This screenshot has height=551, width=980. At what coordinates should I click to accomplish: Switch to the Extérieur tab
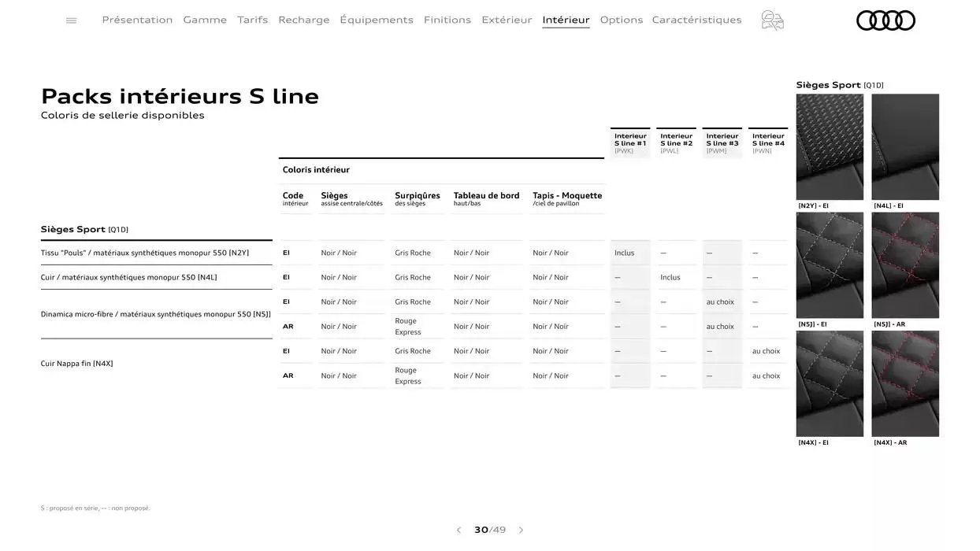click(507, 19)
